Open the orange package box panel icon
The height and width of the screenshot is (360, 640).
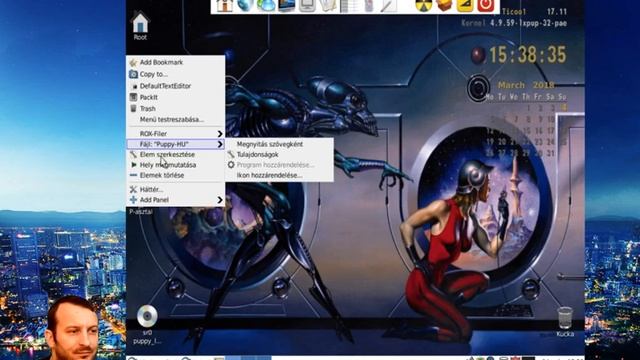[444, 6]
